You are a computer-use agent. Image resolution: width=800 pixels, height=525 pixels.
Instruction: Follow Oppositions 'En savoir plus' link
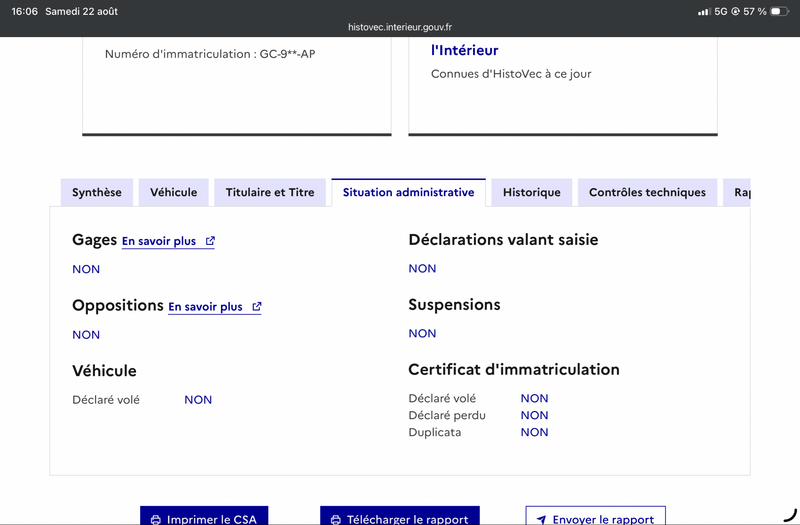pos(215,307)
